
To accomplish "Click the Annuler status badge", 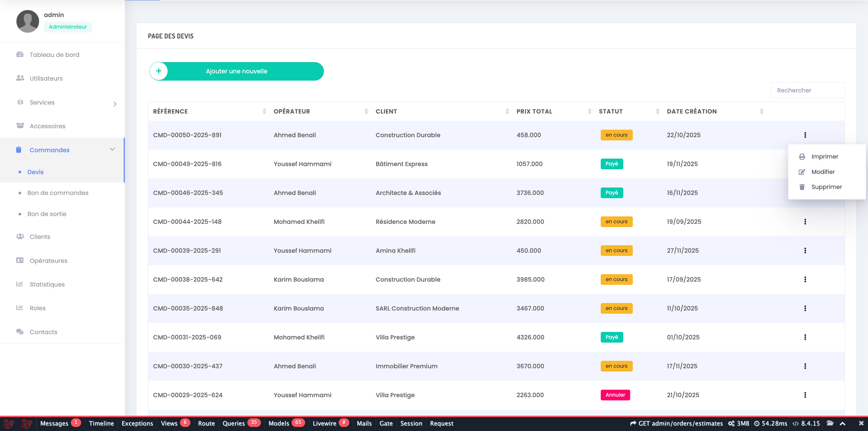I will 615,395.
